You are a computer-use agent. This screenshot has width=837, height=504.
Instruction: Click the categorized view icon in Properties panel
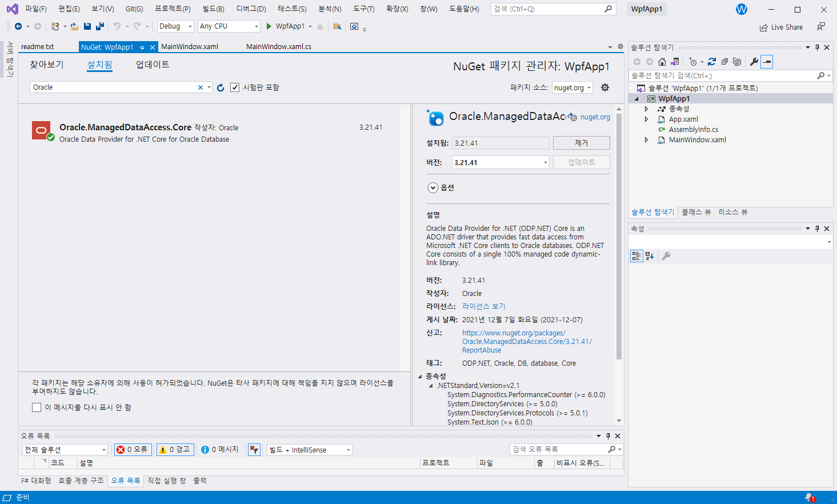pos(636,256)
